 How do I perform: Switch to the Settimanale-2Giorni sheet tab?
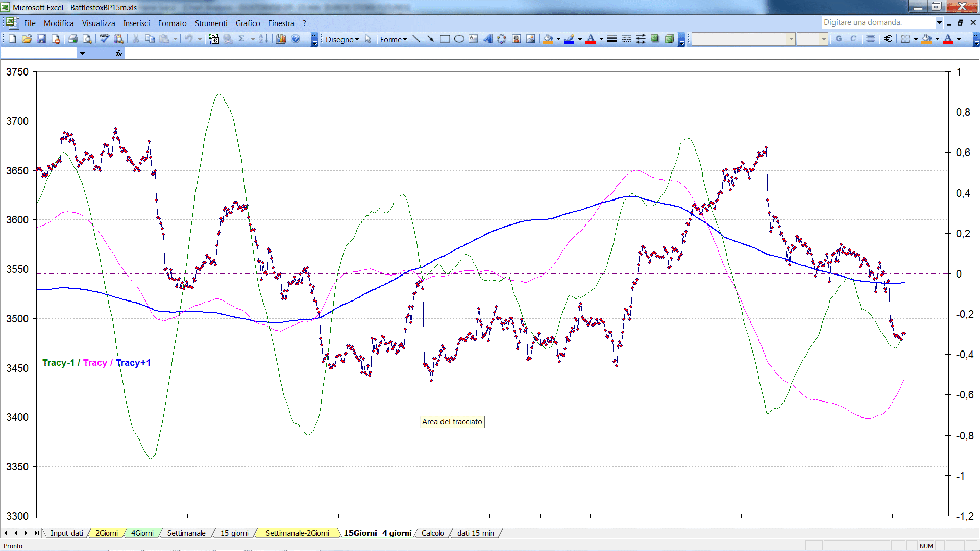297,533
